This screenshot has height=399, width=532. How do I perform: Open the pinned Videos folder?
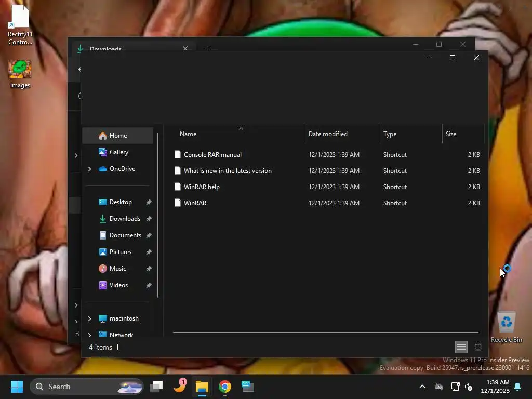click(118, 285)
